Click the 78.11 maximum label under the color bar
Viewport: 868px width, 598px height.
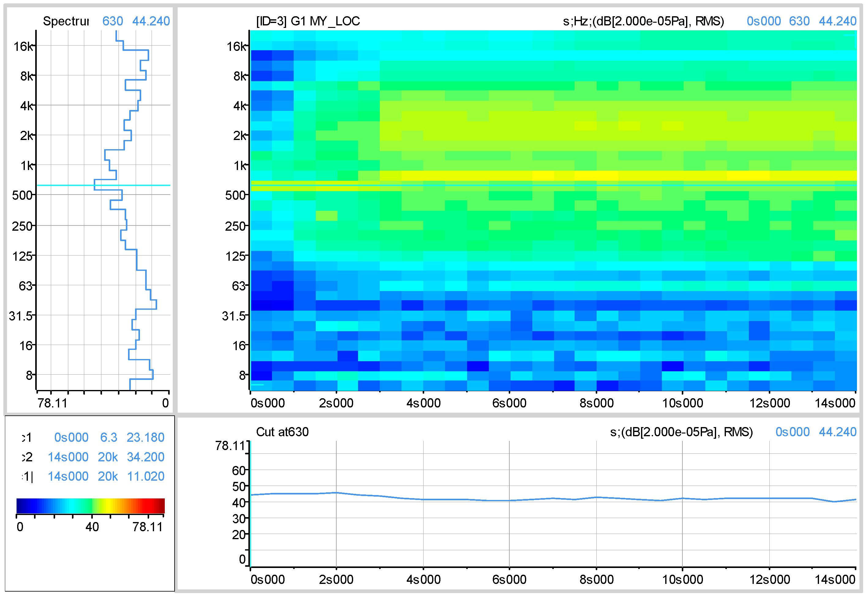click(148, 527)
